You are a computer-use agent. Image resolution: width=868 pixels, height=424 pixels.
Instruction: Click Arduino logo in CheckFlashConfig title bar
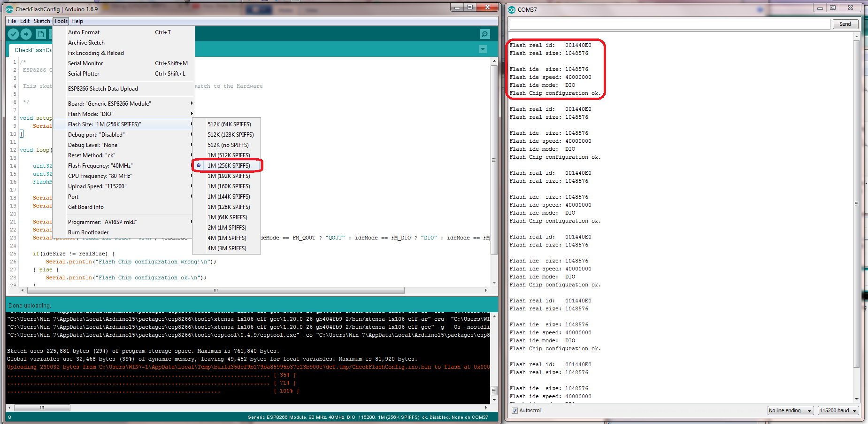9,9
